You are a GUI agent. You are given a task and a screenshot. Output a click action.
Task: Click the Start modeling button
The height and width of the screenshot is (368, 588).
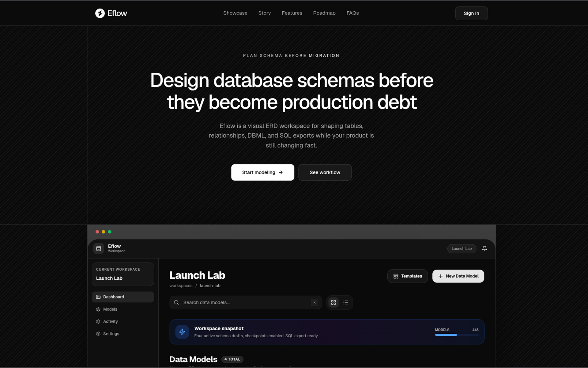tap(262, 172)
